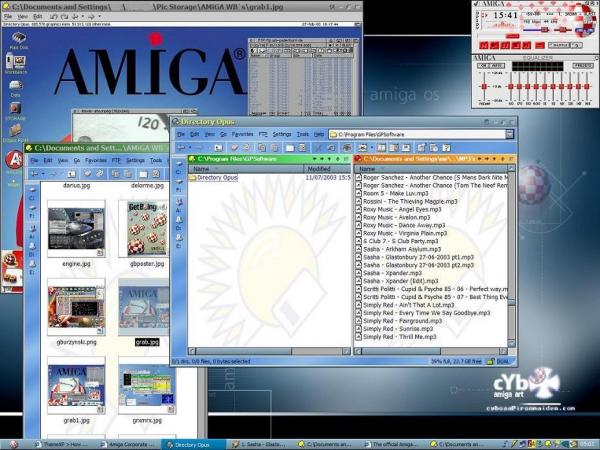Click the left arrow in the green lister header
Image resolution: width=600 pixels, height=450 pixels.
point(315,159)
